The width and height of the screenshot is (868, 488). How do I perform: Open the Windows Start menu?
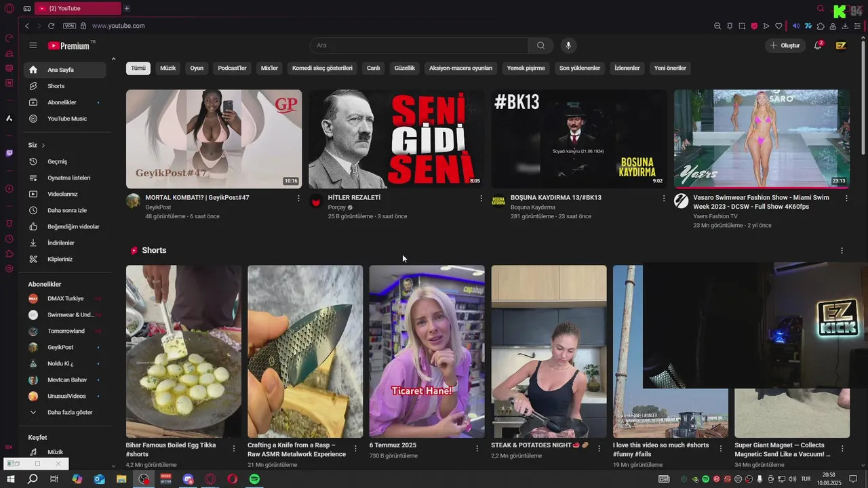[11, 479]
